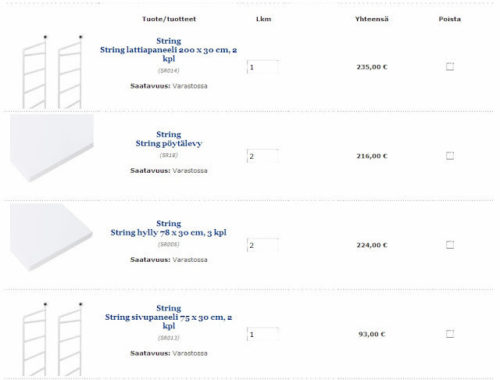Viewport: 500px width, 380px height.
Task: Click the Yhteensä column header
Action: (372, 19)
